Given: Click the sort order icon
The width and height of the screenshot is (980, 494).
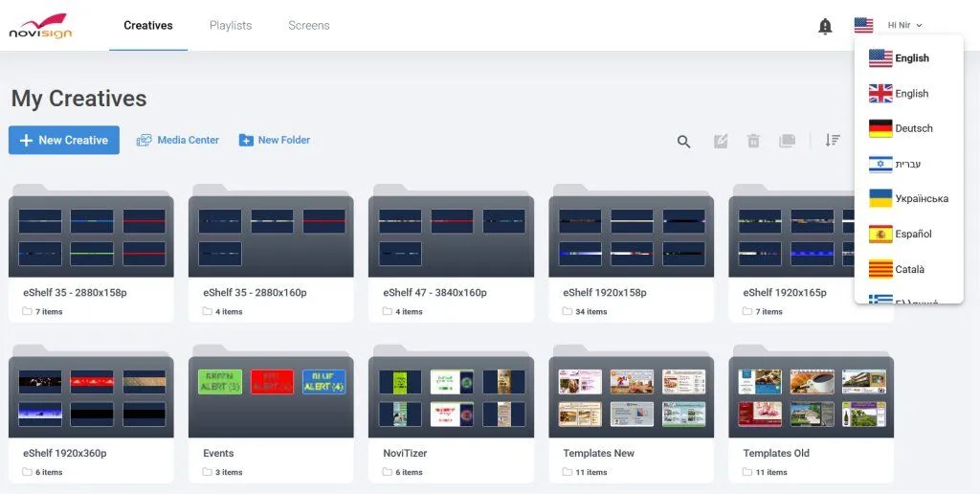Looking at the screenshot, I should tap(833, 141).
